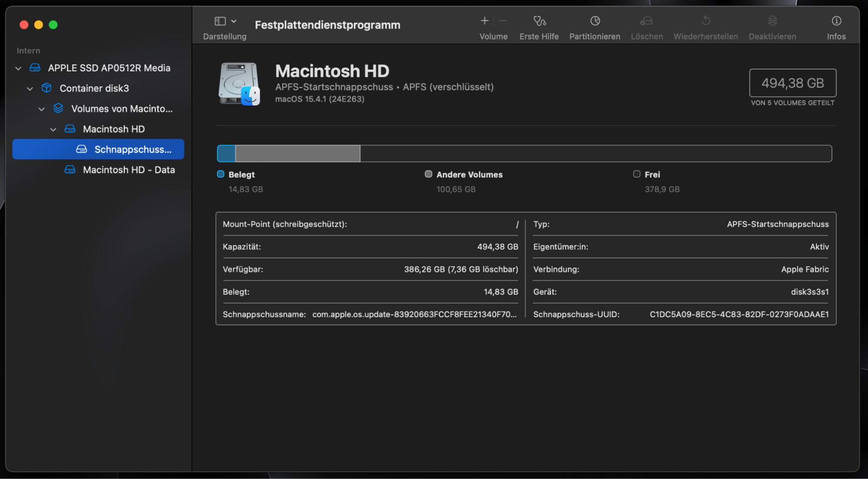The image size is (868, 479).
Task: Click the Löschen erase drive icon
Action: [647, 21]
